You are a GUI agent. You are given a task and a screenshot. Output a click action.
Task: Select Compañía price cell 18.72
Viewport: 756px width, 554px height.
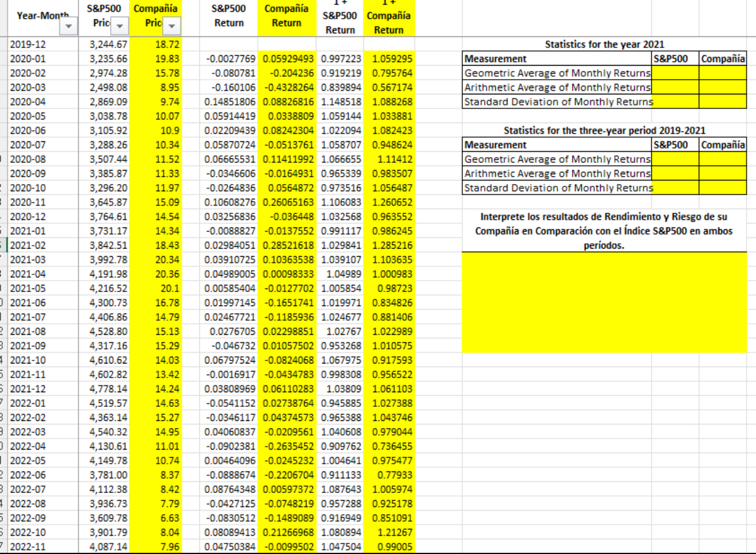156,44
